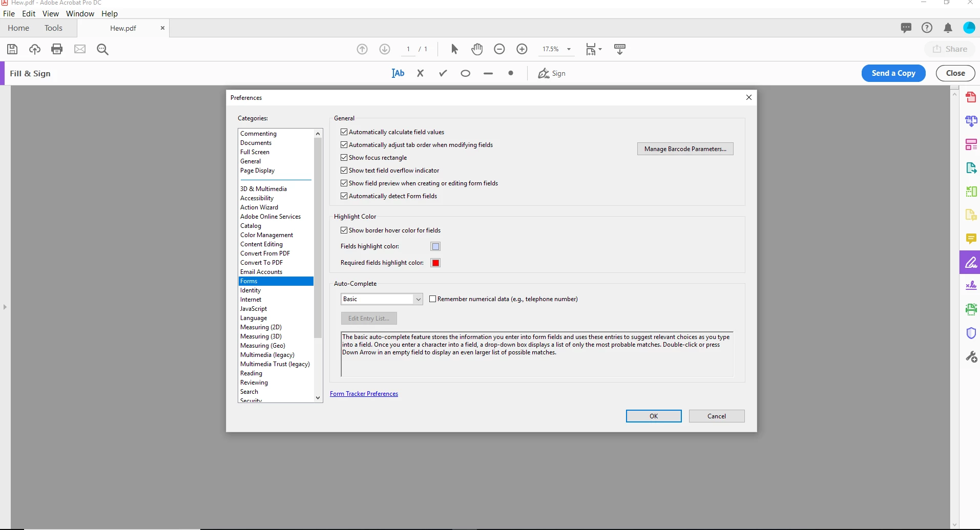Toggle Automatically calculate field values
This screenshot has width=980, height=530.
coord(344,132)
